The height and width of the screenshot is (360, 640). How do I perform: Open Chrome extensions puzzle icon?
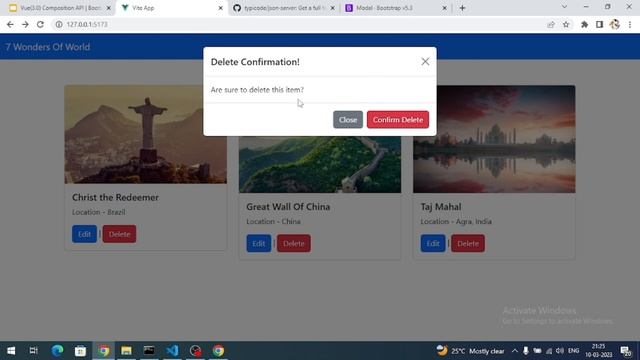(584, 24)
